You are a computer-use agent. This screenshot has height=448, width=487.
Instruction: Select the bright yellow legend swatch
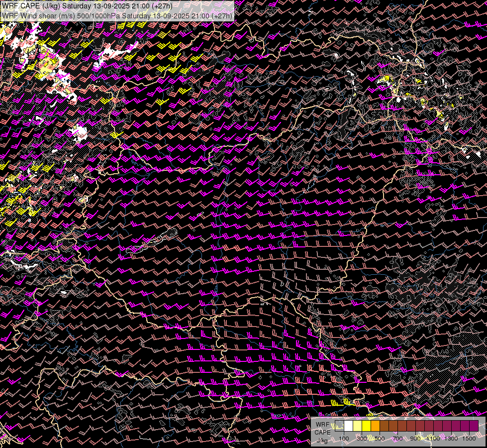coord(366,426)
